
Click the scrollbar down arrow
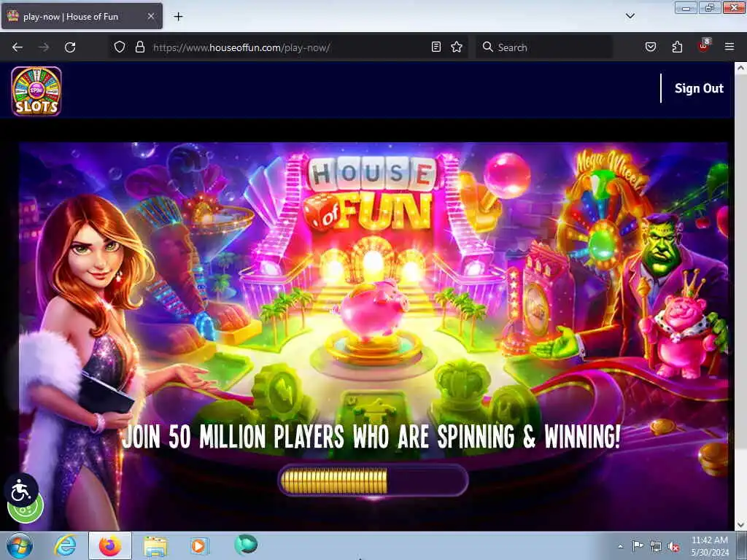(x=740, y=525)
